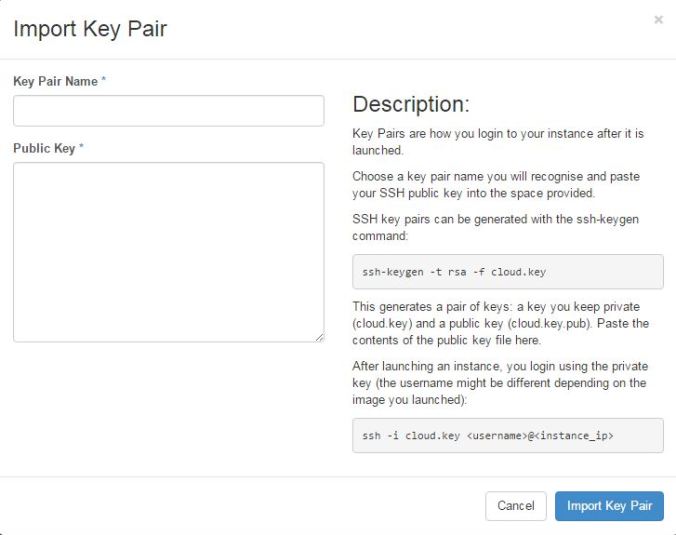
Task: Click the Public Key textarea resize handle
Action: coord(319,338)
